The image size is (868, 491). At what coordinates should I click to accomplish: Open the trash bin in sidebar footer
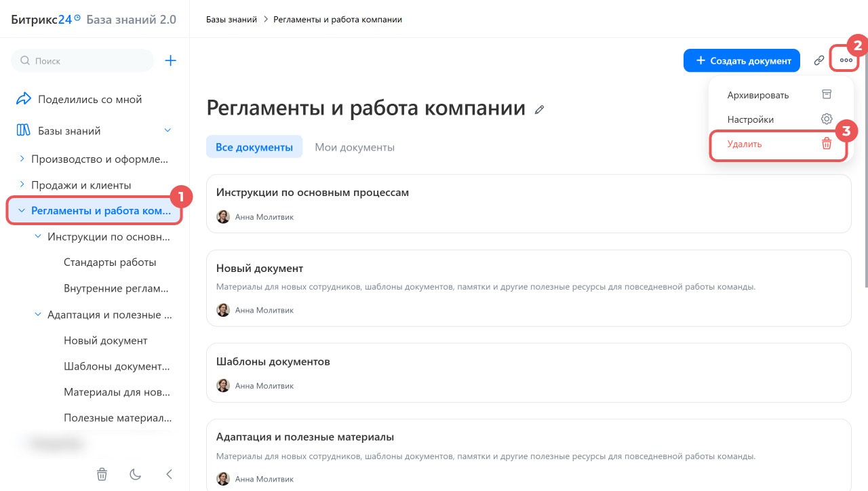click(102, 474)
